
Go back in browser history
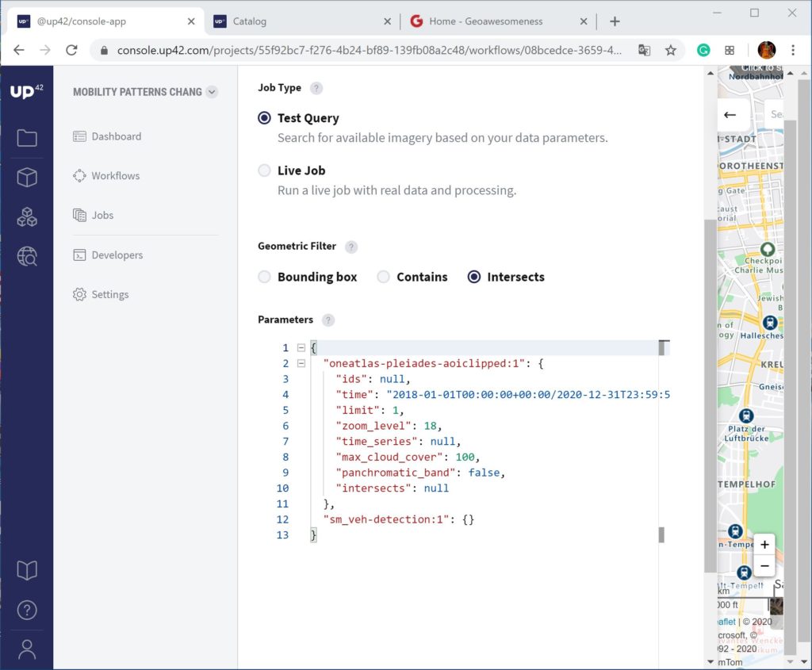click(x=19, y=50)
